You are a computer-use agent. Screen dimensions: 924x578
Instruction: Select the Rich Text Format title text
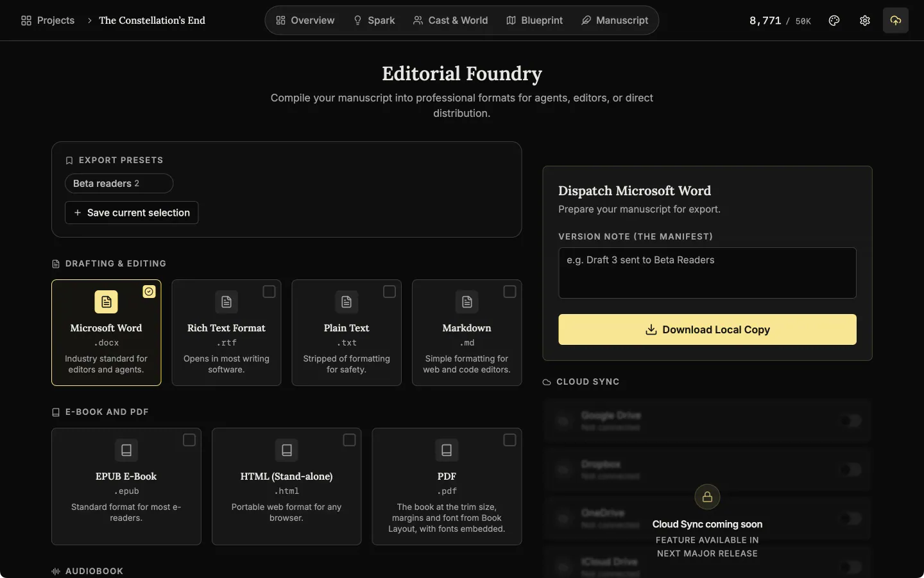pyautogui.click(x=227, y=328)
